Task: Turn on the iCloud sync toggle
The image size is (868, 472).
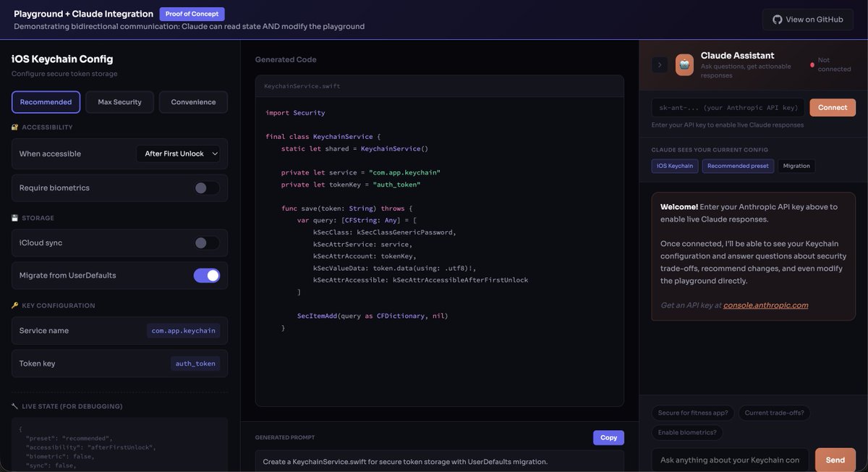Action: (207, 243)
